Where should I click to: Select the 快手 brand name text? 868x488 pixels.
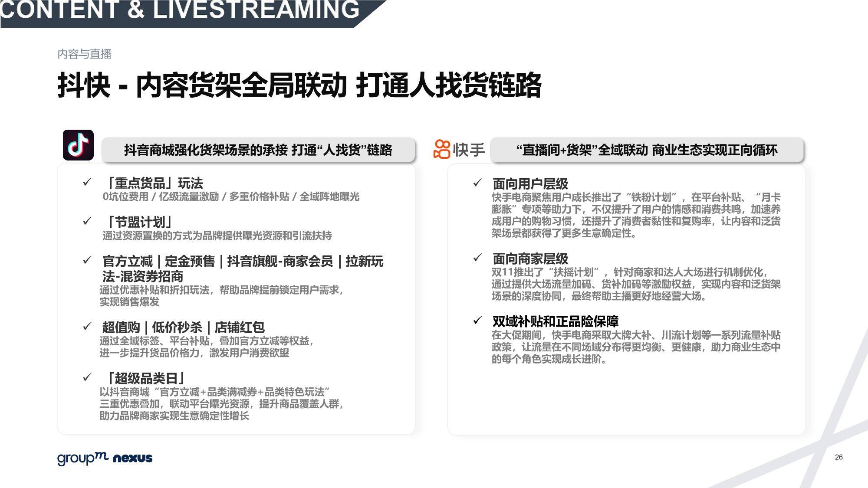point(469,150)
